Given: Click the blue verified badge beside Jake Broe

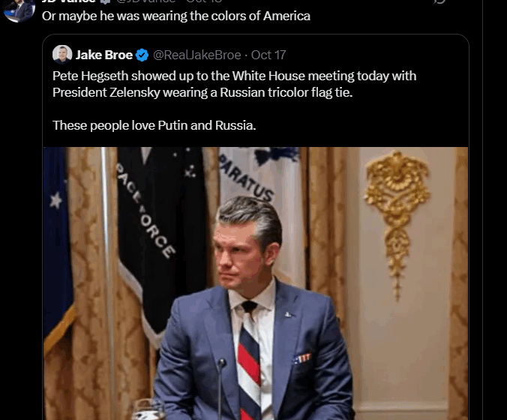Looking at the screenshot, I should pos(142,55).
